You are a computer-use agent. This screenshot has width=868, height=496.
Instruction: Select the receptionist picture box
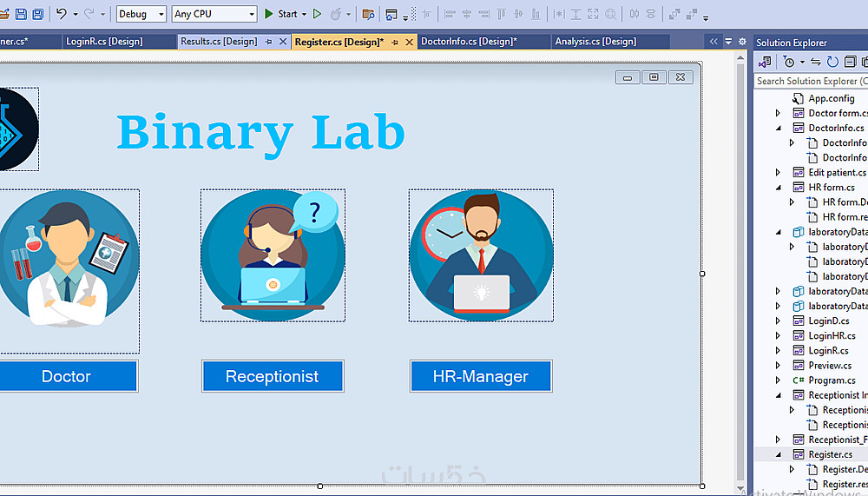coord(273,255)
